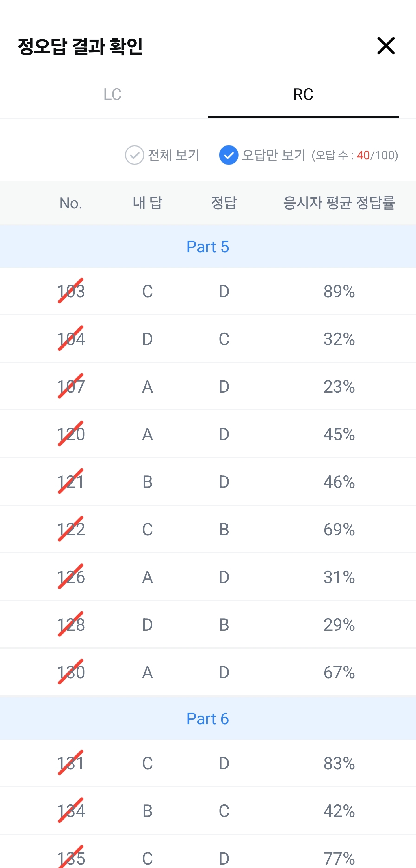The width and height of the screenshot is (416, 868).
Task: Click the Part 6 section header
Action: 208,719
